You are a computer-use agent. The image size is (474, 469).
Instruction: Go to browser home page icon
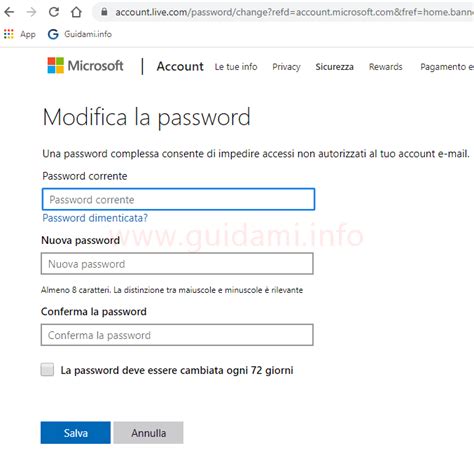pos(76,12)
